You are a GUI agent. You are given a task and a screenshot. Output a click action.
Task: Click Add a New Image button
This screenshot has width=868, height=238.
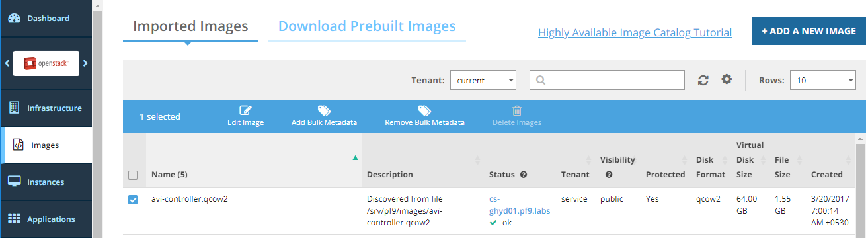click(809, 31)
